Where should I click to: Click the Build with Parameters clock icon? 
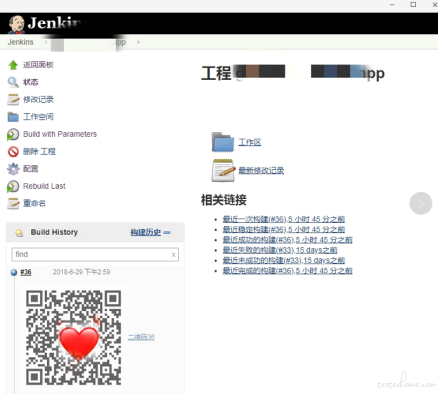(13, 134)
